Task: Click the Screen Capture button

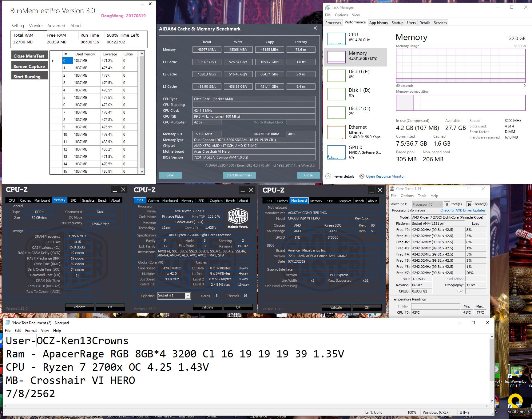Action: click(29, 66)
